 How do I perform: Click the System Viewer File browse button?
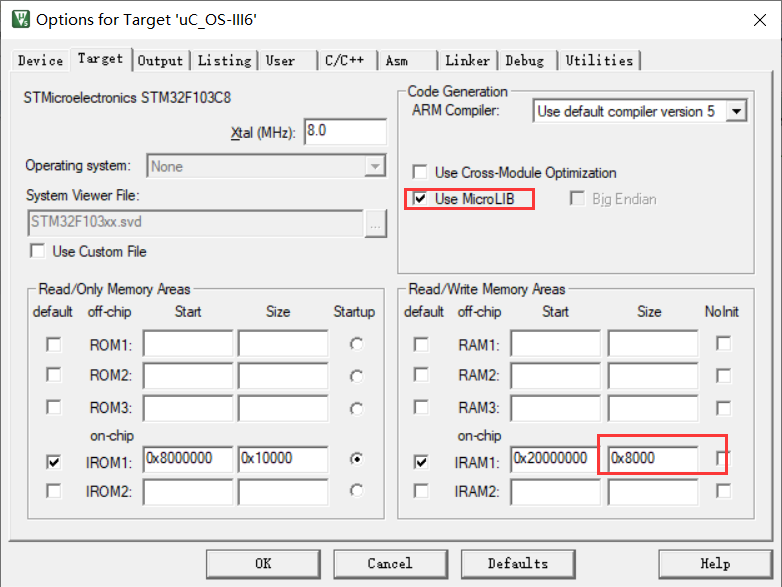376,224
